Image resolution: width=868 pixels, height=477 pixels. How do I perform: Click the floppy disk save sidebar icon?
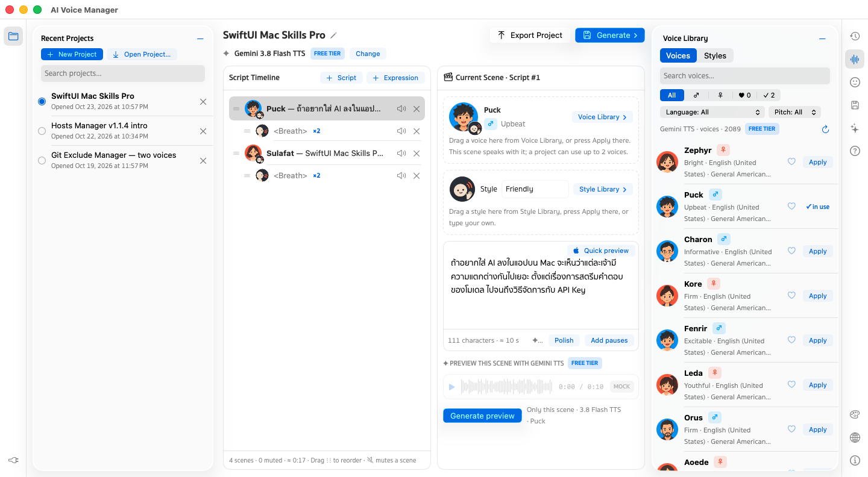coord(855,105)
